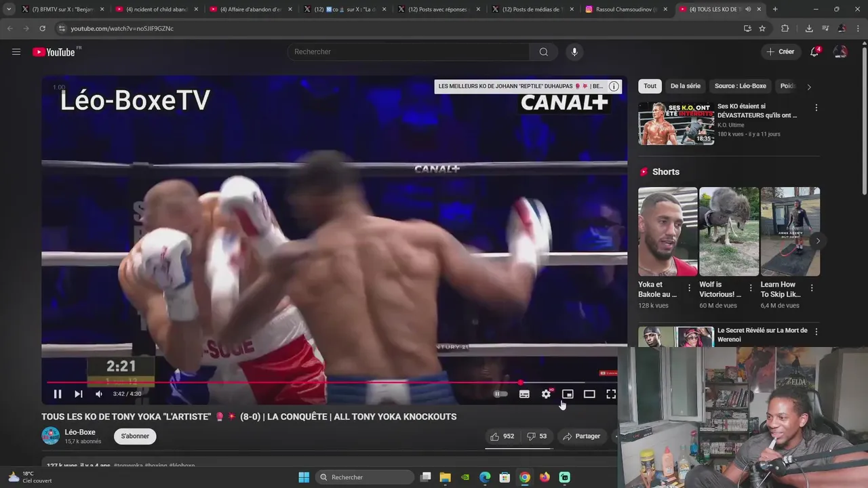Open options for Yoka et Bakole short

[x=690, y=288]
